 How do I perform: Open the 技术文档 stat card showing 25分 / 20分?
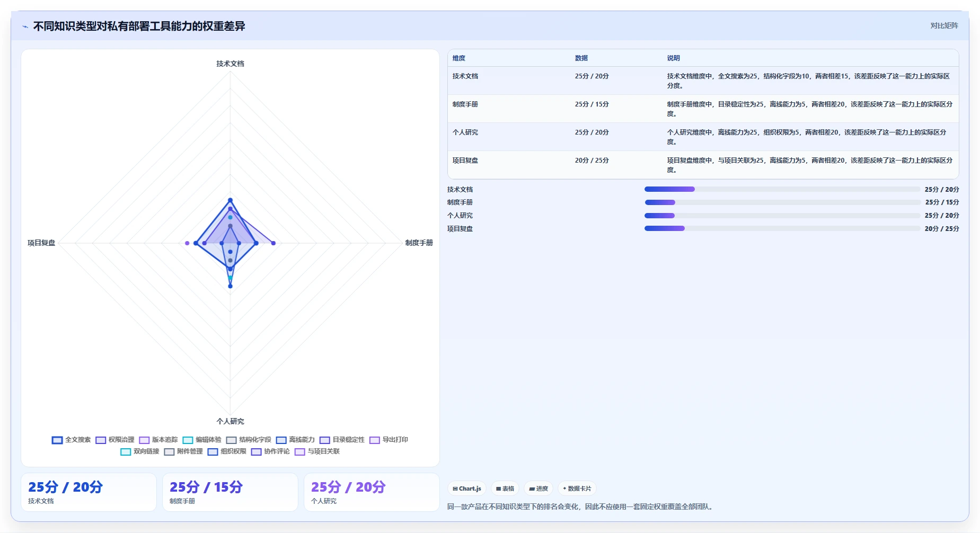(89, 492)
